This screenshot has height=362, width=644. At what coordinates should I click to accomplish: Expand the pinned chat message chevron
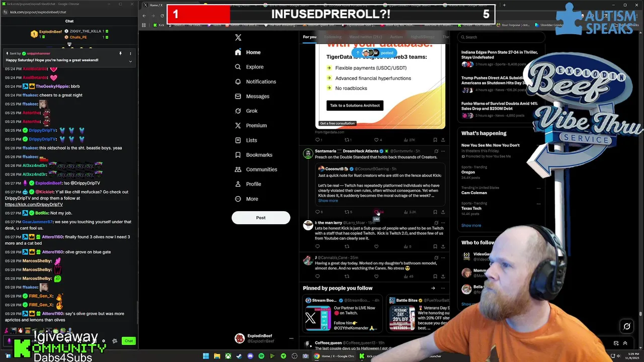pos(130,61)
